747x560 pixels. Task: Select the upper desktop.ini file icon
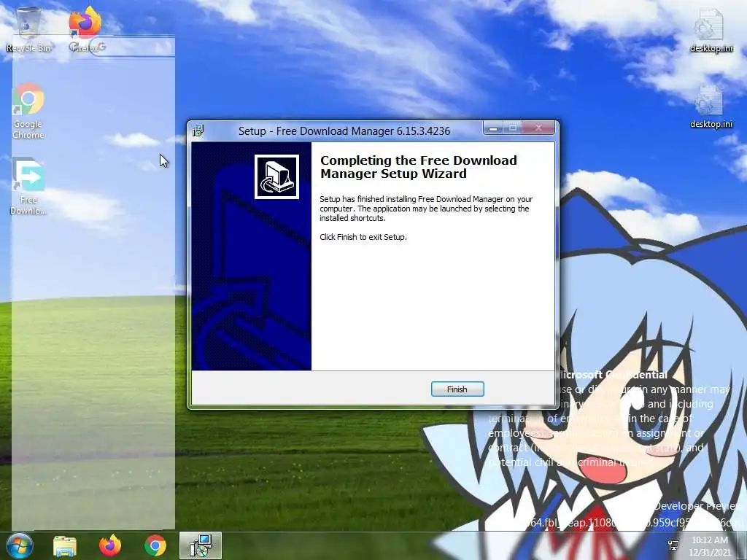click(x=711, y=31)
